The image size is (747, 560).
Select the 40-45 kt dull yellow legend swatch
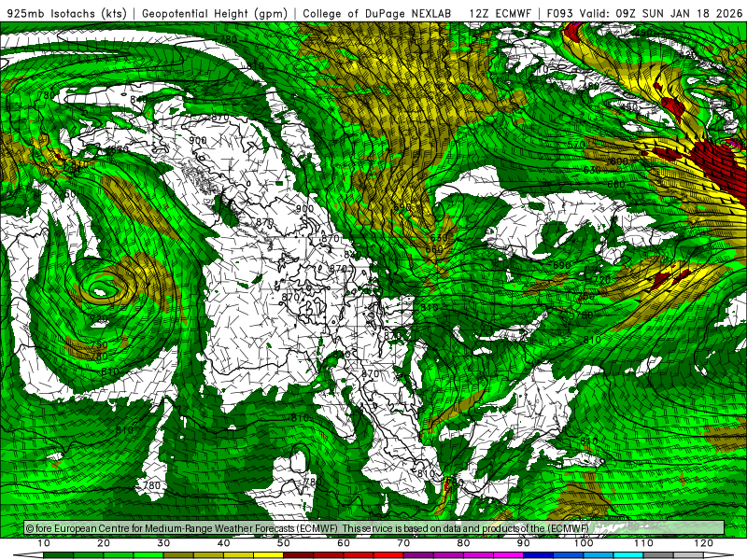tap(238, 555)
